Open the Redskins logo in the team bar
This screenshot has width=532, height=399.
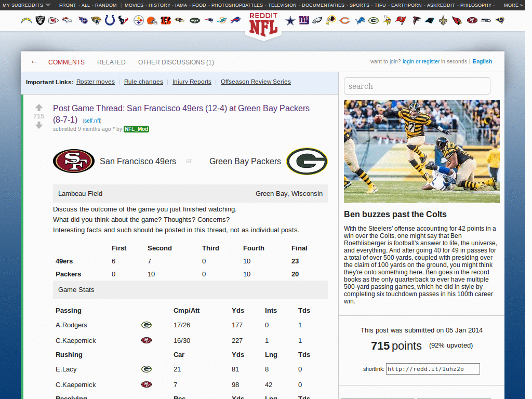coord(331,21)
